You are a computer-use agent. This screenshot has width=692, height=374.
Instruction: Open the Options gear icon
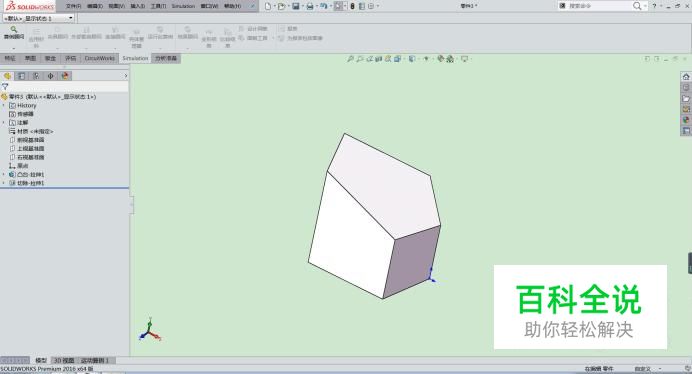(x=371, y=6)
